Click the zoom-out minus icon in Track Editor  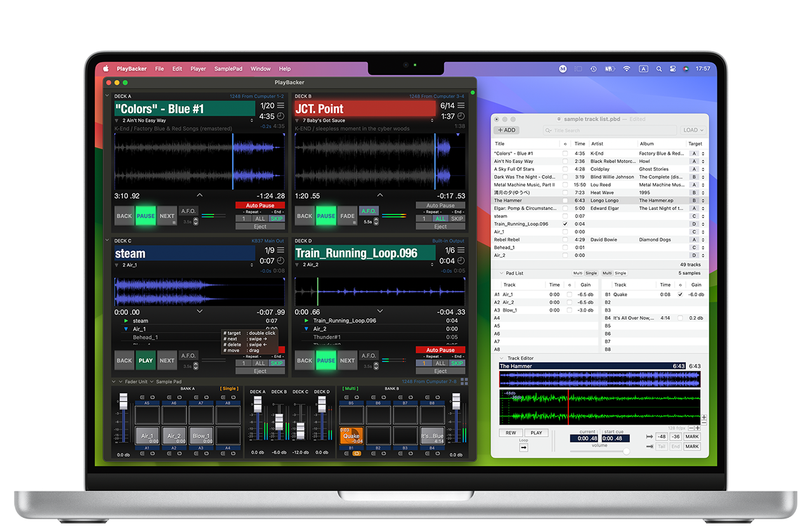click(x=691, y=428)
